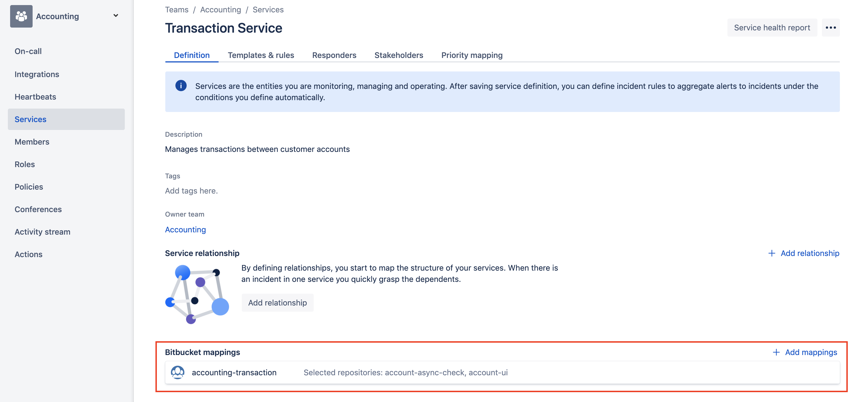Navigate to Teams in the breadcrumb
This screenshot has height=402, width=868.
(x=177, y=10)
